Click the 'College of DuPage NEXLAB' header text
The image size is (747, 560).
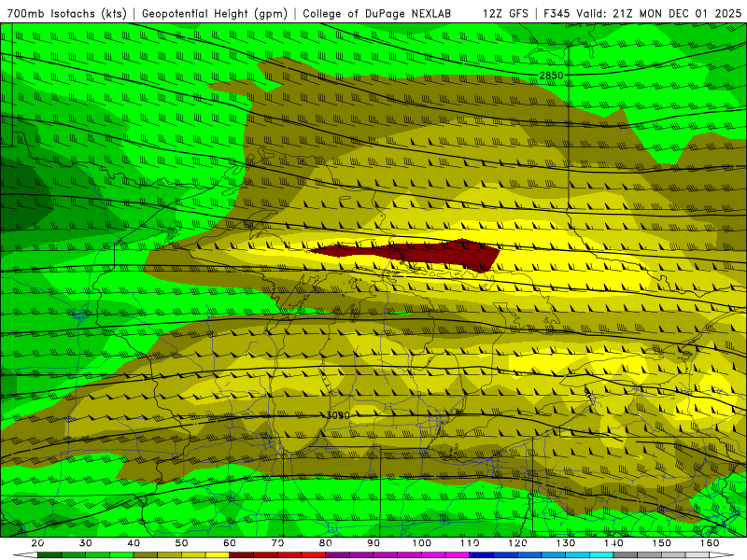[377, 13]
